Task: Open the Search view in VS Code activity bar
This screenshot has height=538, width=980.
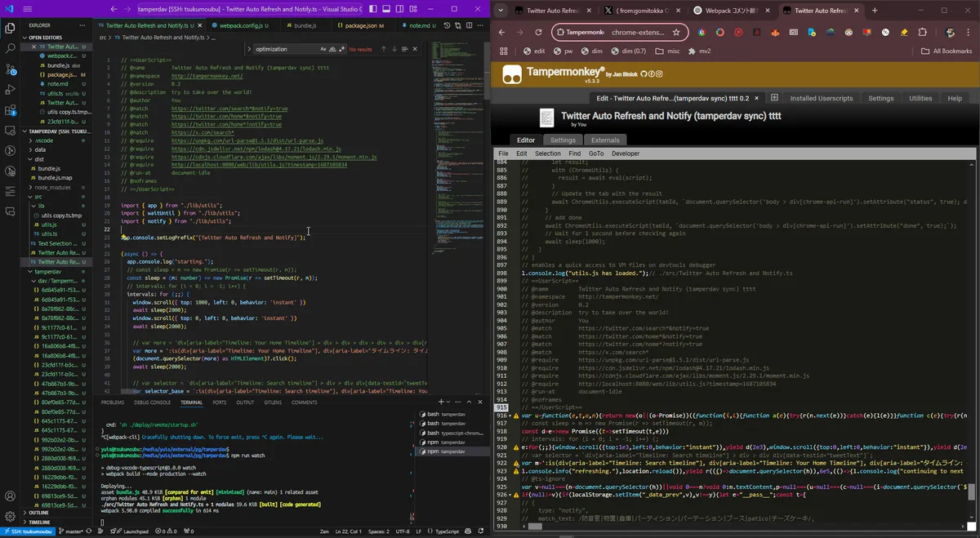Action: pyautogui.click(x=10, y=48)
